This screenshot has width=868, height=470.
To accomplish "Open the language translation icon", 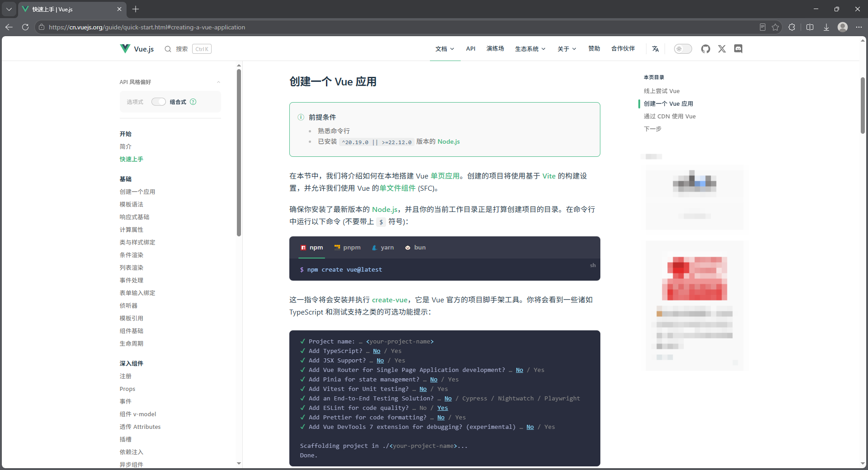I will tap(656, 49).
